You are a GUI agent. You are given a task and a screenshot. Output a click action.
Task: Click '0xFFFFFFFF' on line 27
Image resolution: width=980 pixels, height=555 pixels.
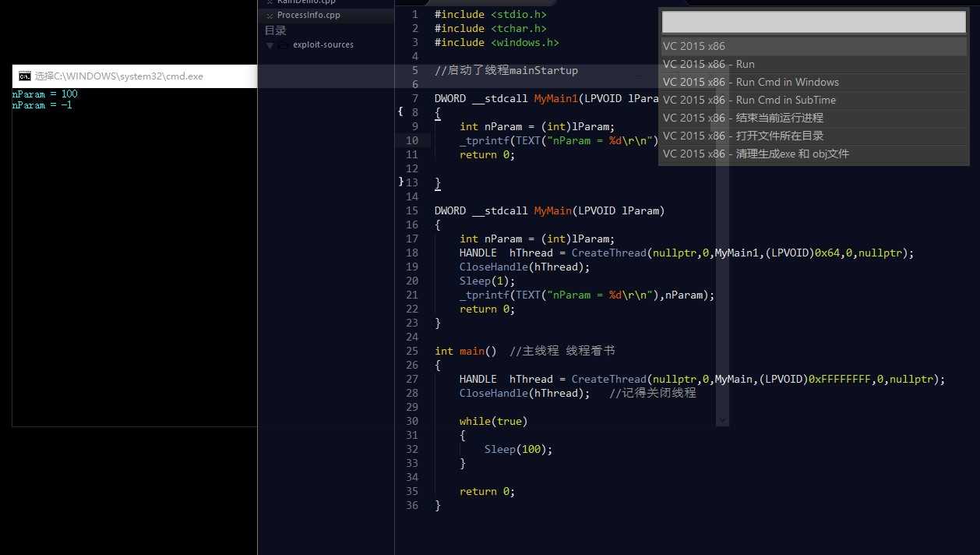[839, 379]
